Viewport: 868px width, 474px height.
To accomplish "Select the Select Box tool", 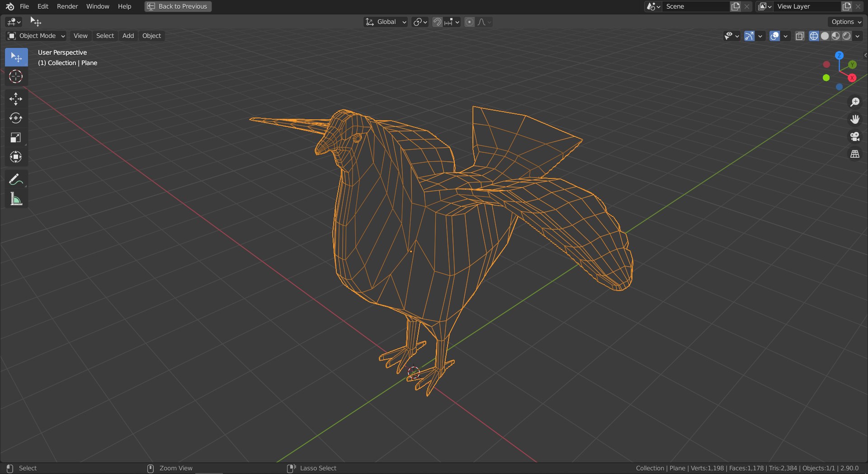I will pos(16,57).
